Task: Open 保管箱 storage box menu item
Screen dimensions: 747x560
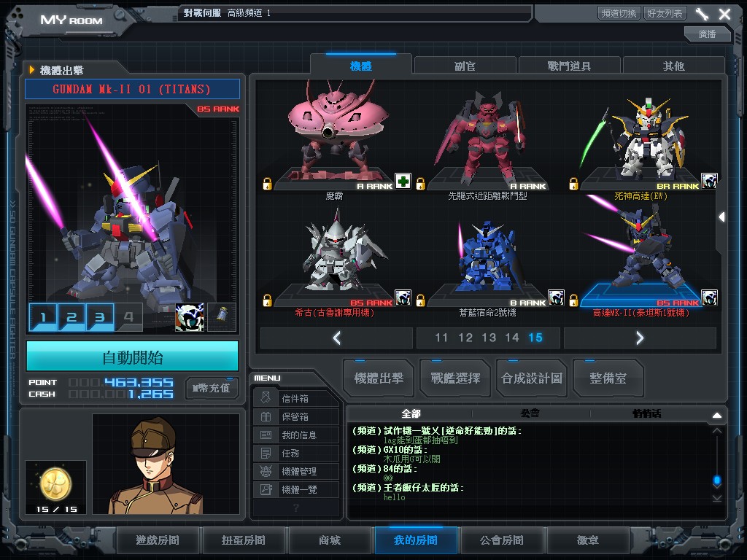Action: coord(296,416)
